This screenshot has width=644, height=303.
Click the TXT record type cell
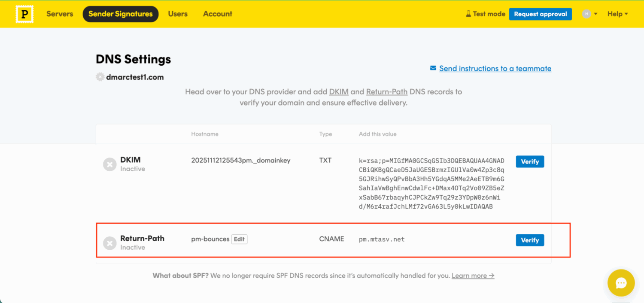click(x=325, y=161)
